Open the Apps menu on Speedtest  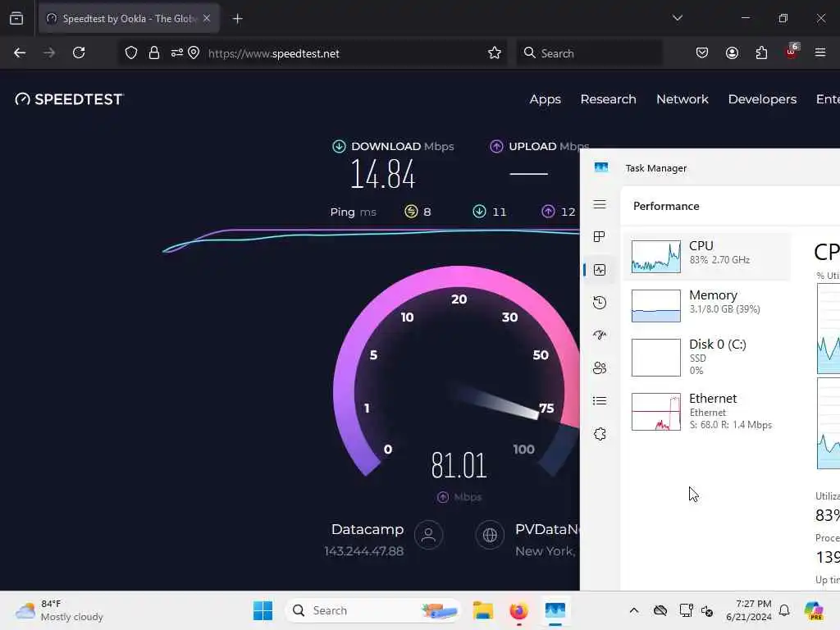pyautogui.click(x=545, y=99)
